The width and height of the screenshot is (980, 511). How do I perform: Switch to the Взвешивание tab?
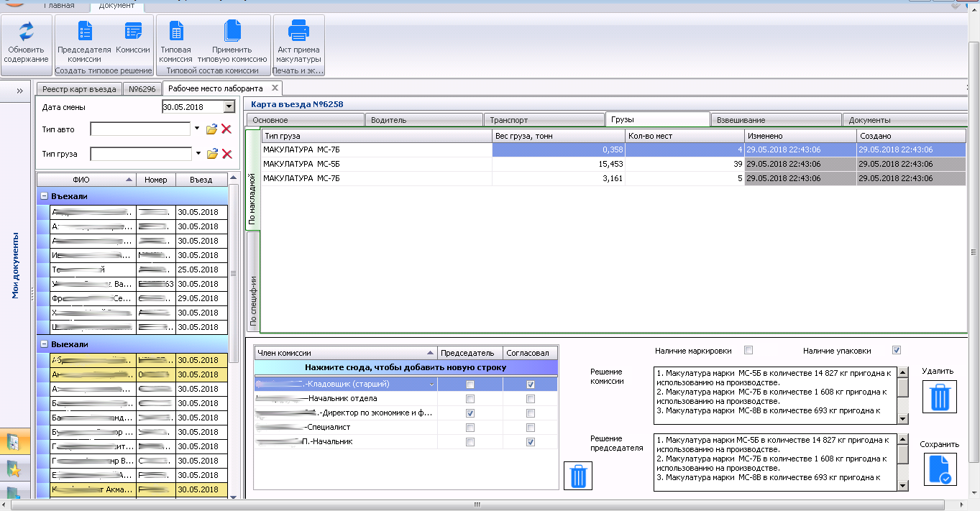click(x=775, y=120)
